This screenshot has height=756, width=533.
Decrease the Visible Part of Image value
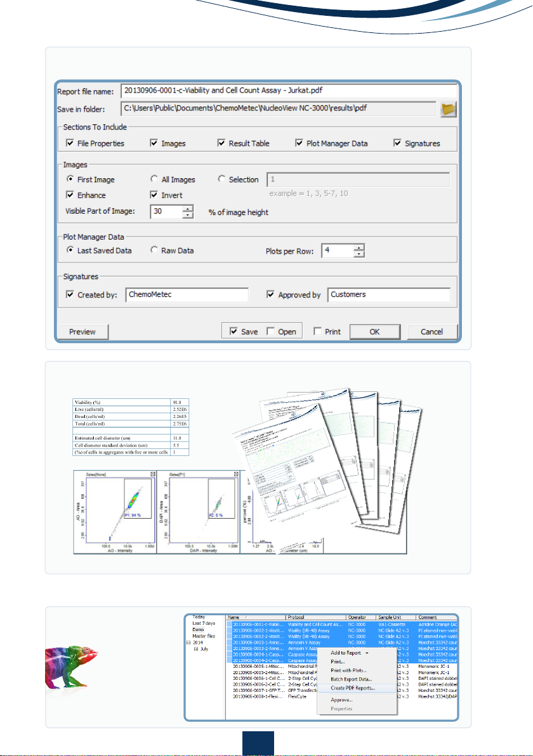pyautogui.click(x=188, y=215)
